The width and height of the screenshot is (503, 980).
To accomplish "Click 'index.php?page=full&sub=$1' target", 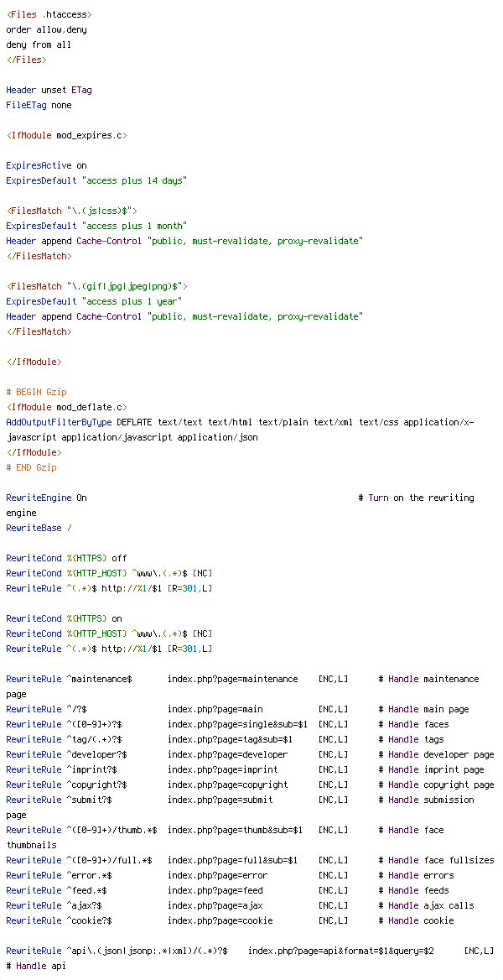I will pos(232,860).
